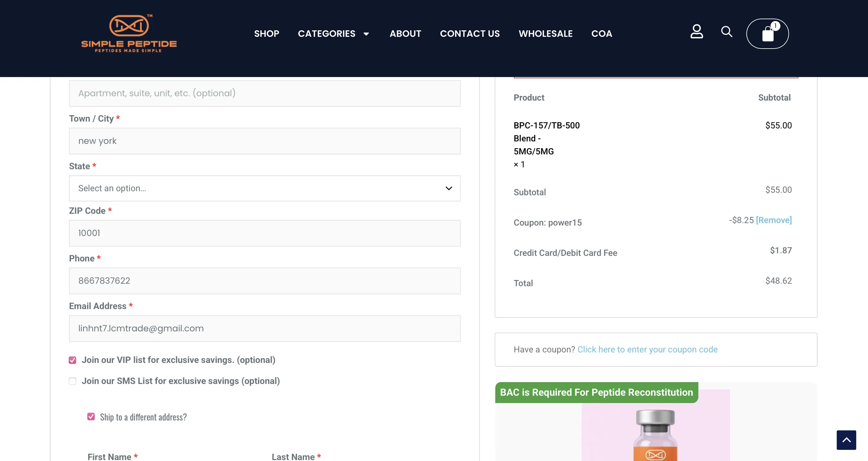Click the BAC water vial image

(655, 433)
